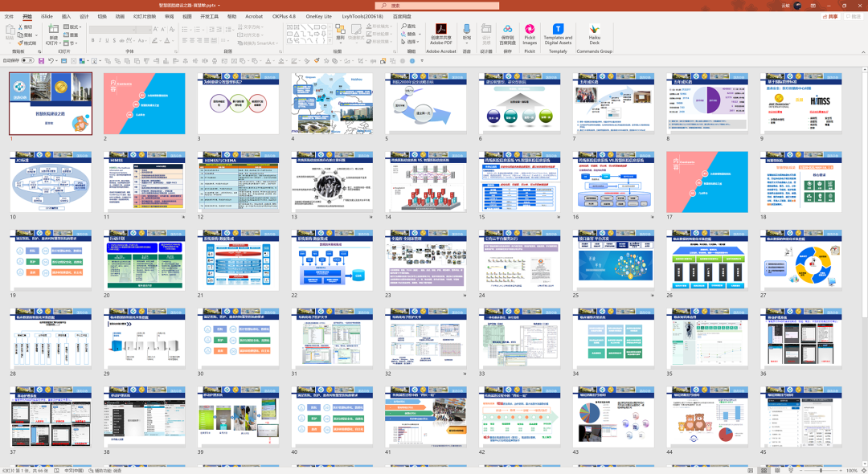Click the Cut scissors icon
The height and width of the screenshot is (474, 868).
tap(21, 27)
